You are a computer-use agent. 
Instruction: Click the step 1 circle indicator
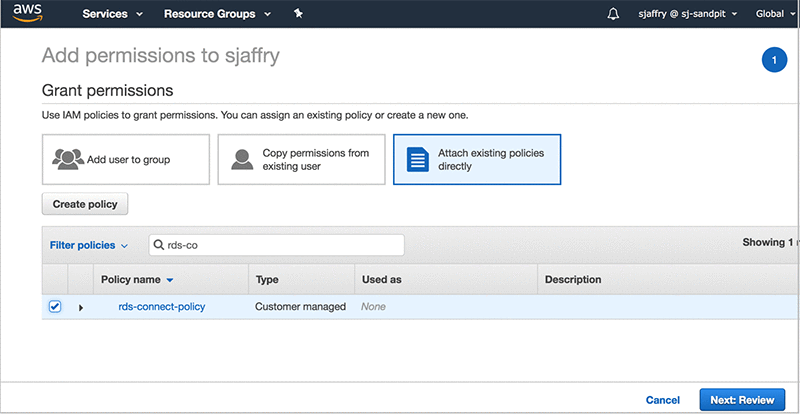pos(773,61)
